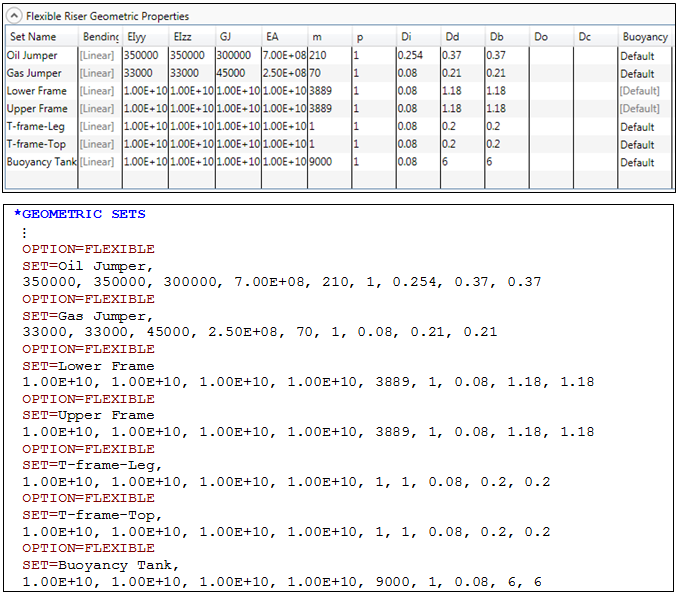This screenshot has height=595, width=679.
Task: Edit Dd value 0.21 for Gas Jumper
Action: (462, 73)
